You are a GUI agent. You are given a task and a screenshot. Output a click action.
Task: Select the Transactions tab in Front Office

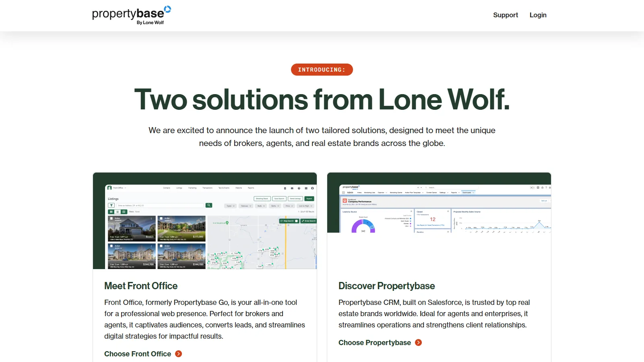point(207,188)
